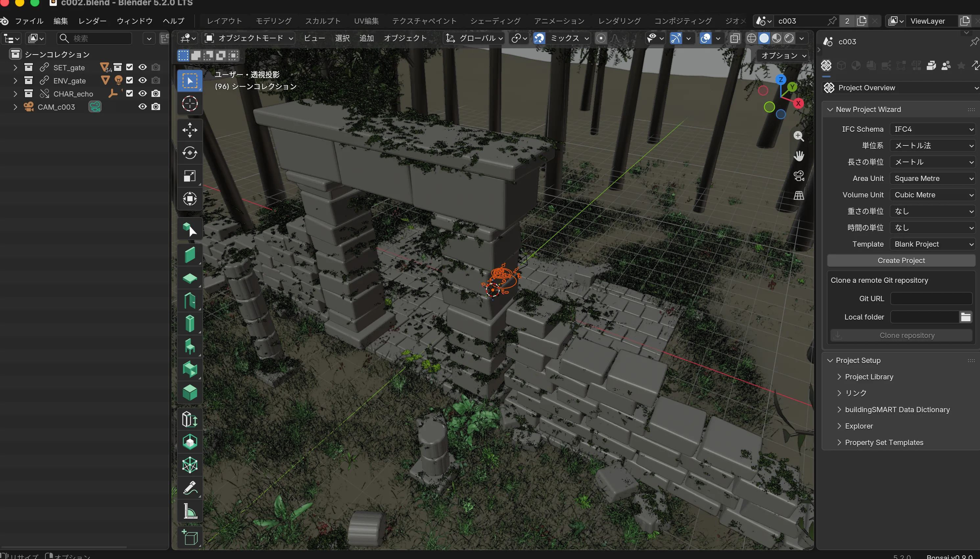Switch to the シェーディング workspace tab
Image resolution: width=980 pixels, height=559 pixels.
(x=495, y=21)
